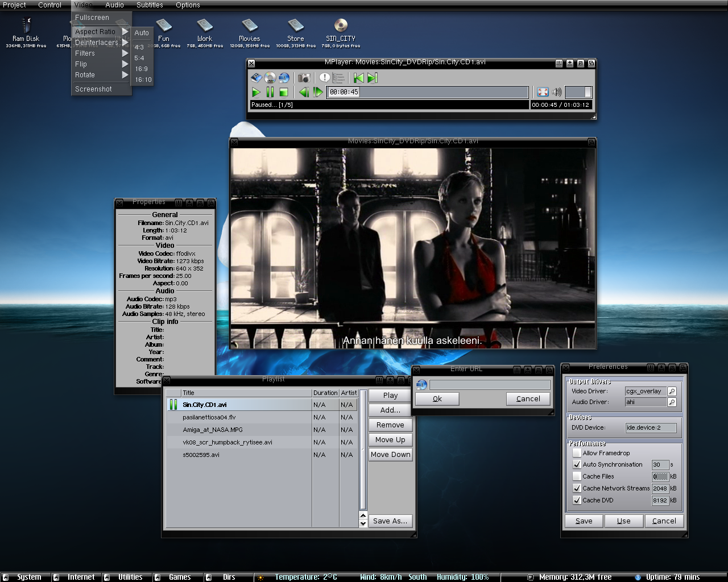Open the Project menu
Screen dimensions: 728x582
tap(14, 5)
